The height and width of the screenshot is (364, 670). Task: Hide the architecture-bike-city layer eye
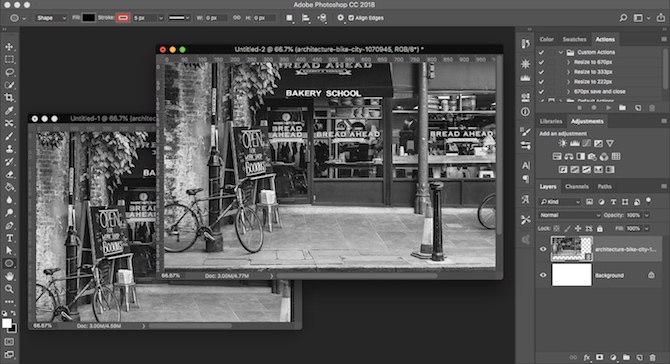point(543,249)
